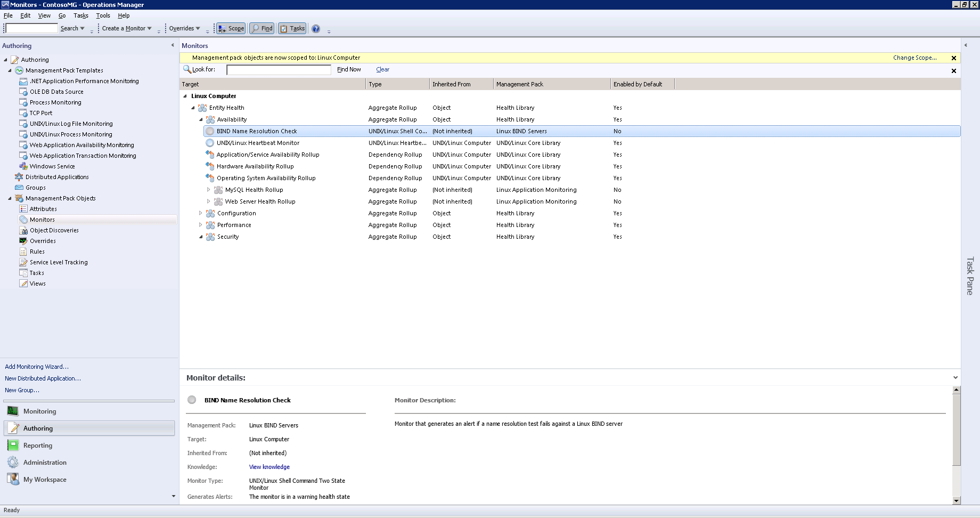Collapse the Availability monitor node
The height and width of the screenshot is (518, 980).
(201, 119)
